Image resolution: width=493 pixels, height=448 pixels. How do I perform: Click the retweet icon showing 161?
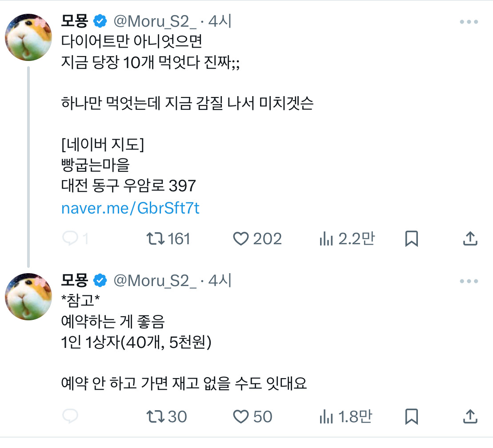pos(156,238)
